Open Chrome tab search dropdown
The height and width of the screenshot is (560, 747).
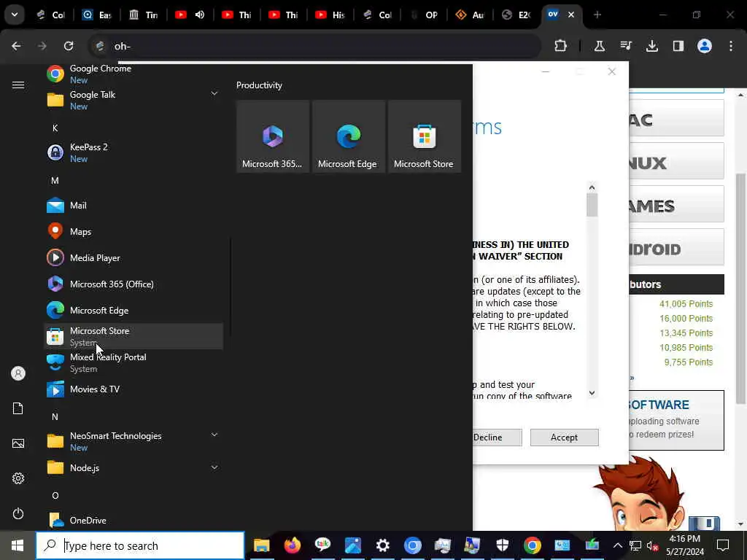point(15,15)
